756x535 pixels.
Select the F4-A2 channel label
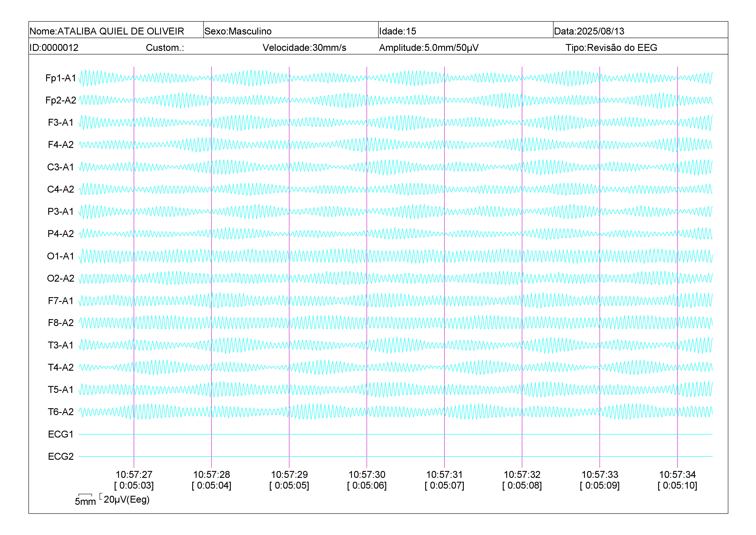tap(61, 145)
